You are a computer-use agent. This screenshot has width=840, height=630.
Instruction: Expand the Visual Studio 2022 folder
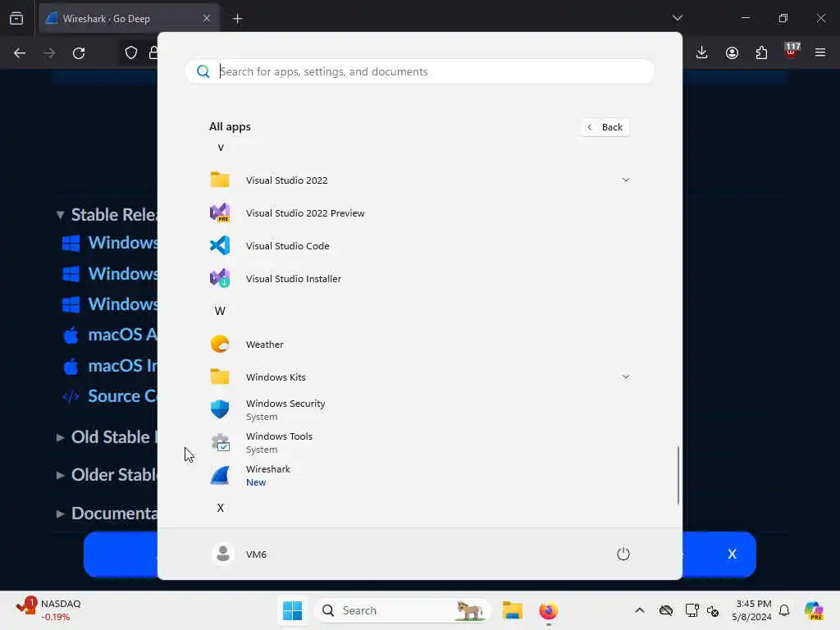419,180
